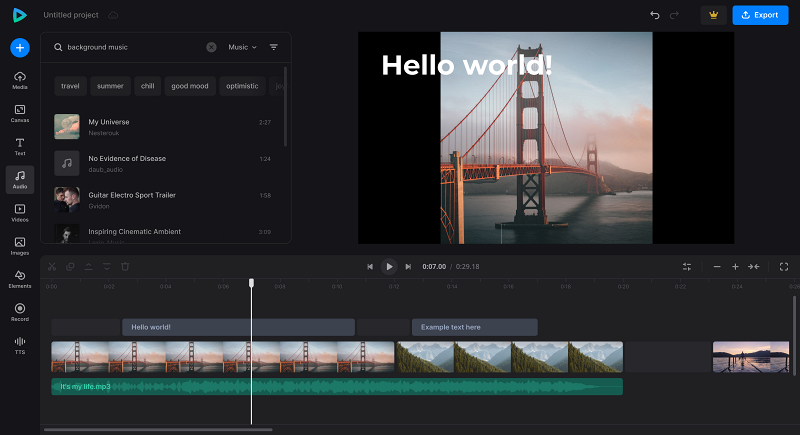Image resolution: width=800 pixels, height=435 pixels.
Task: Select the Hello world! text clip
Action: point(238,327)
